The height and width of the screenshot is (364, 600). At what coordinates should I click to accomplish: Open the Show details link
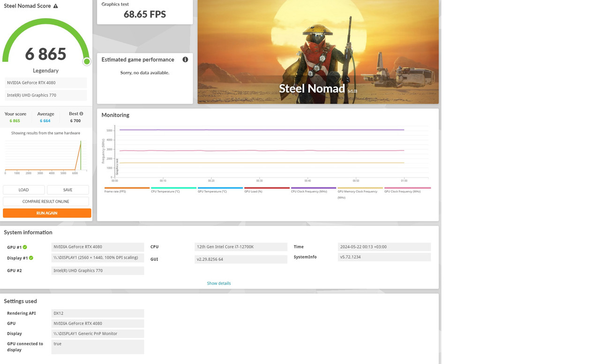pyautogui.click(x=219, y=283)
